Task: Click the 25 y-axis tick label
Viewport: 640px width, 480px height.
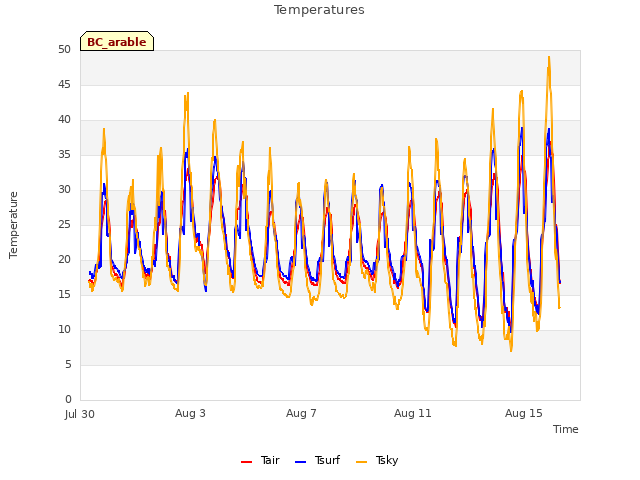Action: point(64,224)
